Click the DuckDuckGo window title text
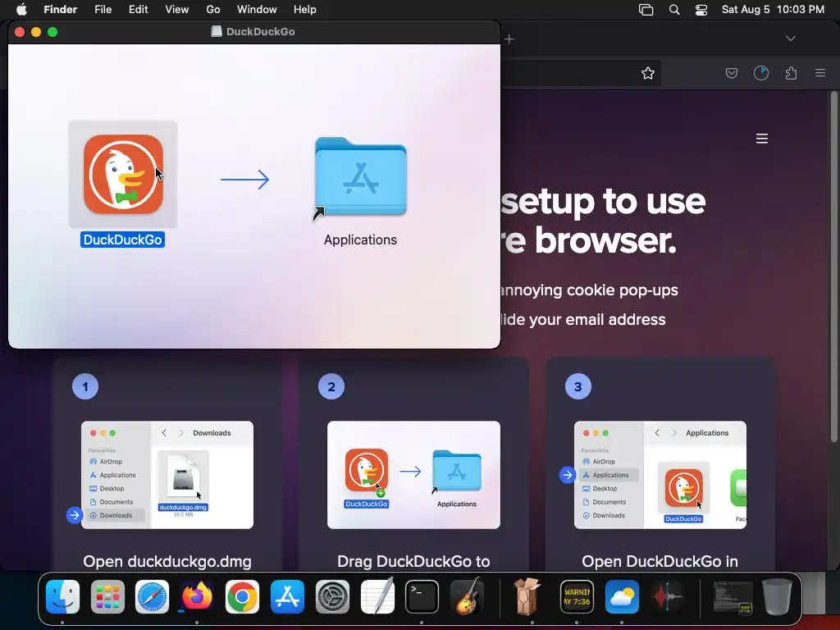The height and width of the screenshot is (630, 840). coord(260,32)
